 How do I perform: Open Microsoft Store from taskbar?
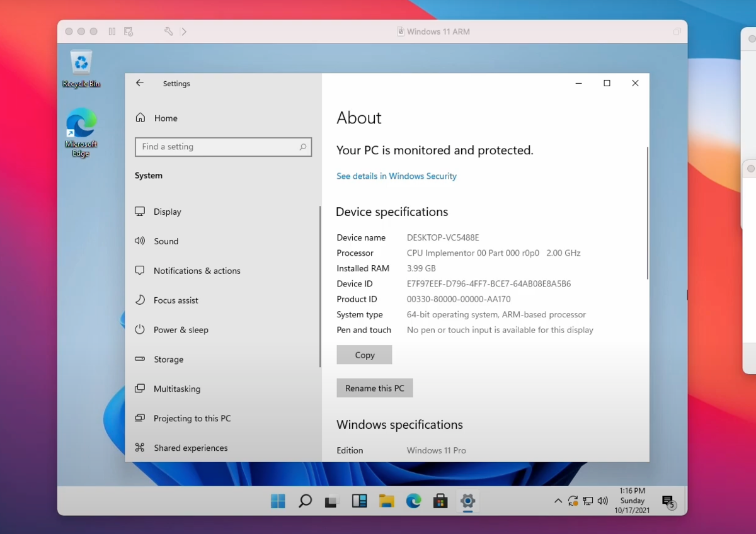[440, 501]
